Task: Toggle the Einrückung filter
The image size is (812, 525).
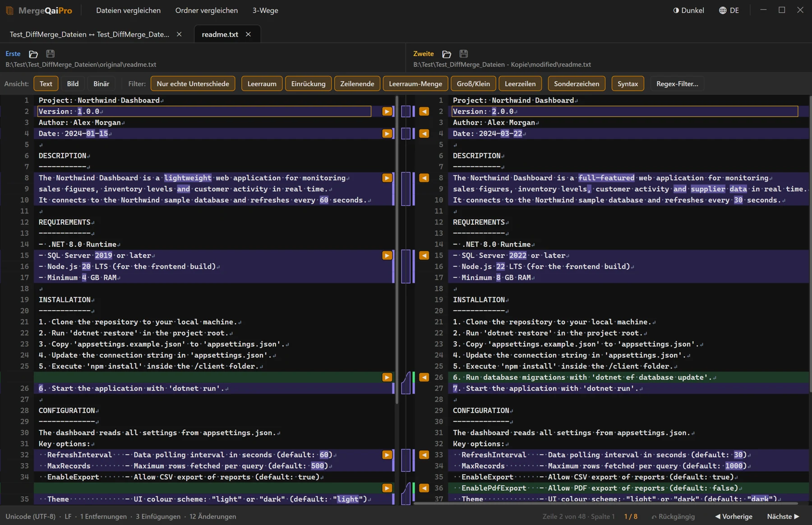Action: 309,84
